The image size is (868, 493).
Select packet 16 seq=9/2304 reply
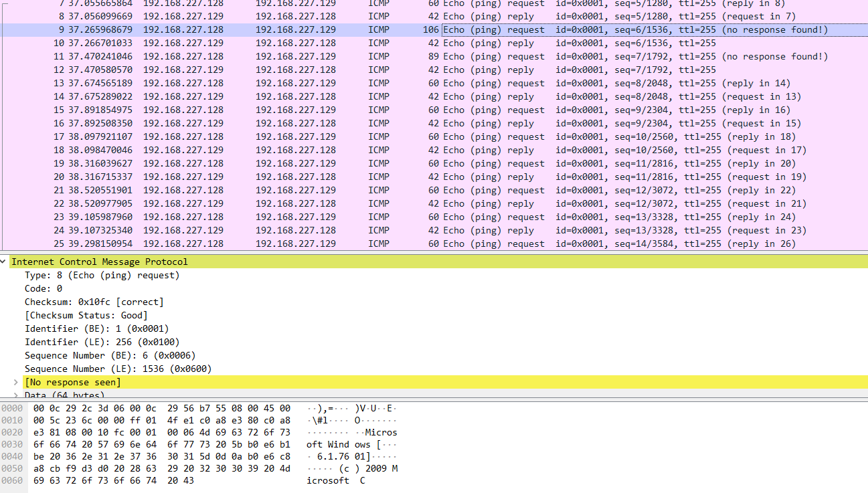[x=434, y=123]
